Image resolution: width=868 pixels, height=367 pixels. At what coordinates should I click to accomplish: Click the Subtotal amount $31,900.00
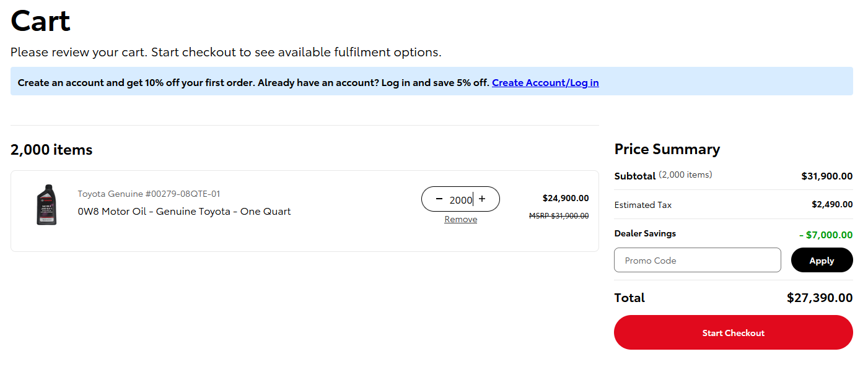pos(826,176)
